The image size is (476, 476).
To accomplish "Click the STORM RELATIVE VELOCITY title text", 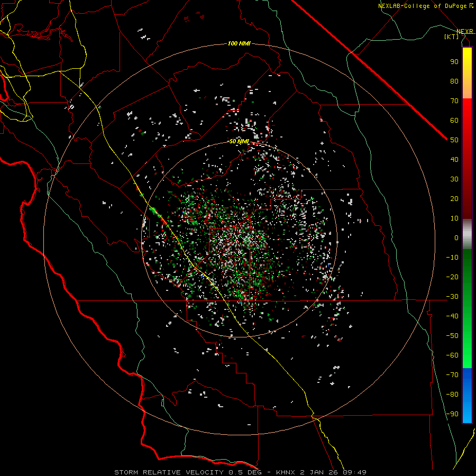I will coord(169,472).
